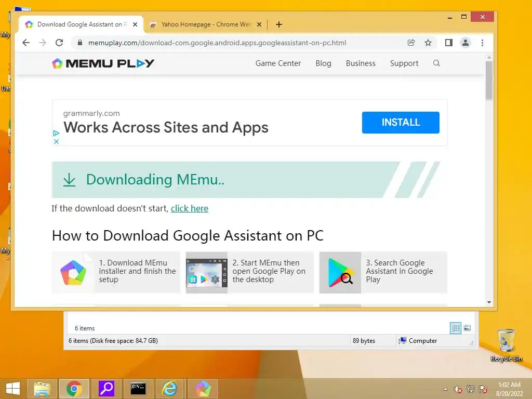Bookmark this page with the star icon

click(428, 43)
